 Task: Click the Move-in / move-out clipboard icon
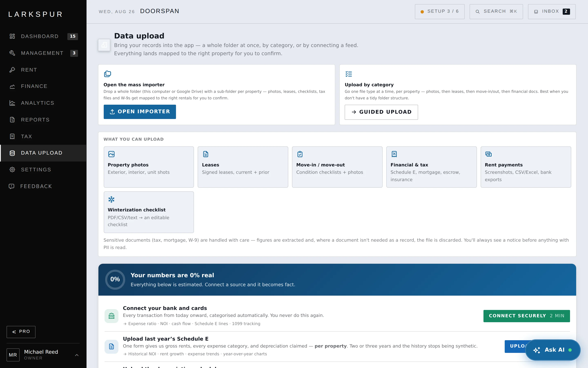click(300, 154)
